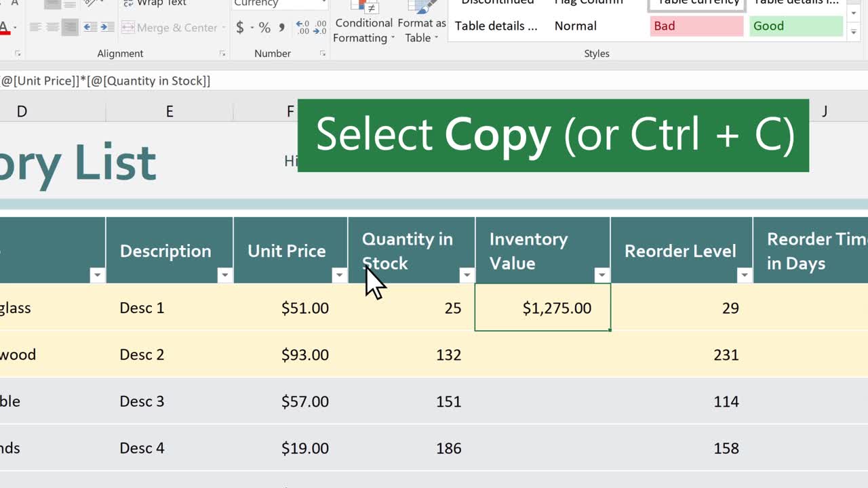Open Conditional Formatting menu
Screen dimensions: 868x488
(x=363, y=23)
